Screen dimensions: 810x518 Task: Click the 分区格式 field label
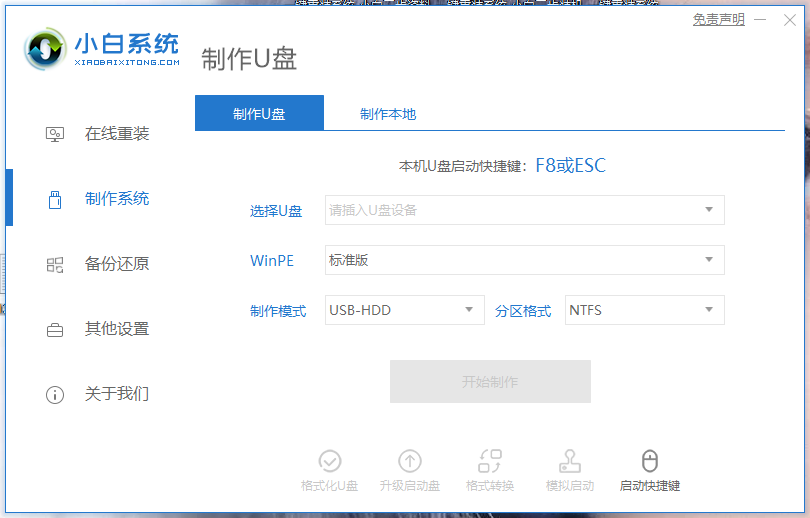523,311
